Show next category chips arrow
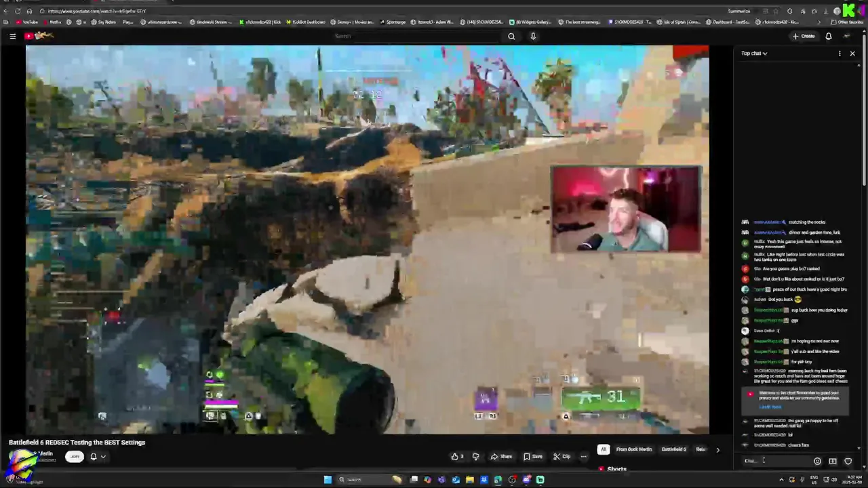Image resolution: width=868 pixels, height=488 pixels. tap(717, 449)
